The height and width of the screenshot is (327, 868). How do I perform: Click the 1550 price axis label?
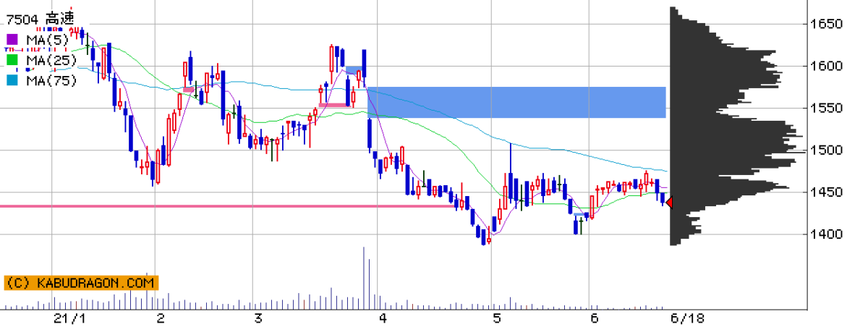point(825,108)
